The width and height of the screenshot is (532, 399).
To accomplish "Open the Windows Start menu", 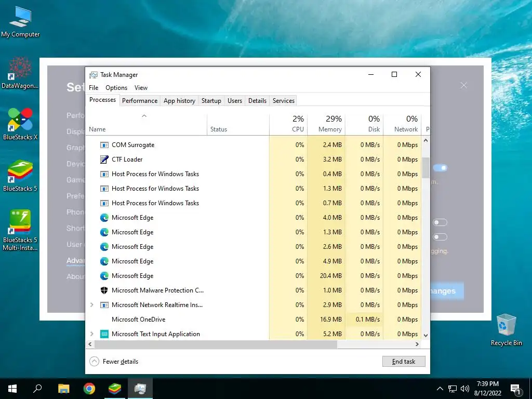I will coord(12,389).
